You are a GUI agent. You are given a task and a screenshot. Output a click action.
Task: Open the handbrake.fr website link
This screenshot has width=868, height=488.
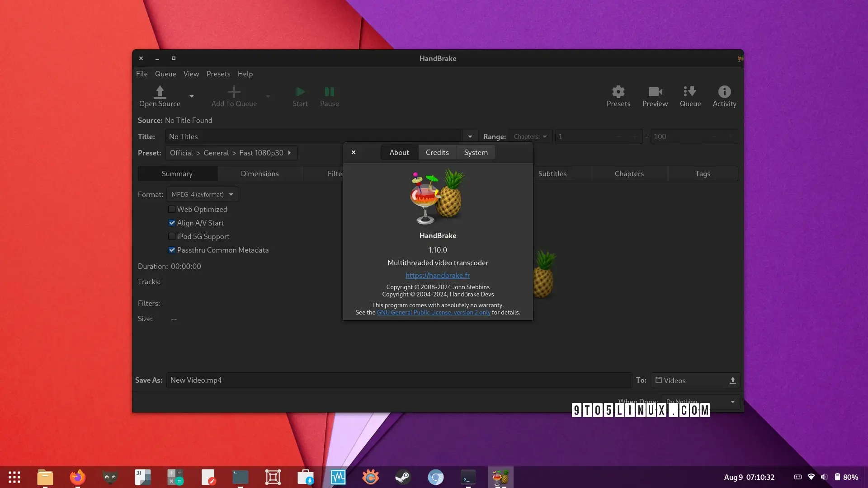pyautogui.click(x=437, y=275)
